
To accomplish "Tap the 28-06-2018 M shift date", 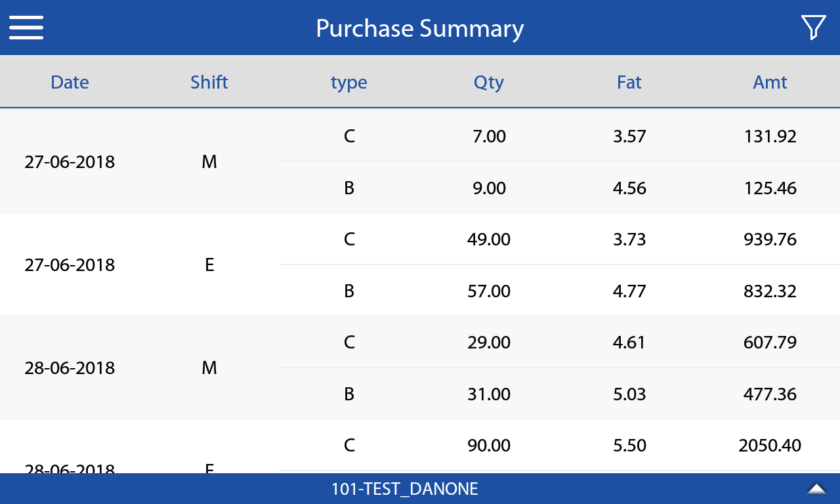I will (70, 367).
